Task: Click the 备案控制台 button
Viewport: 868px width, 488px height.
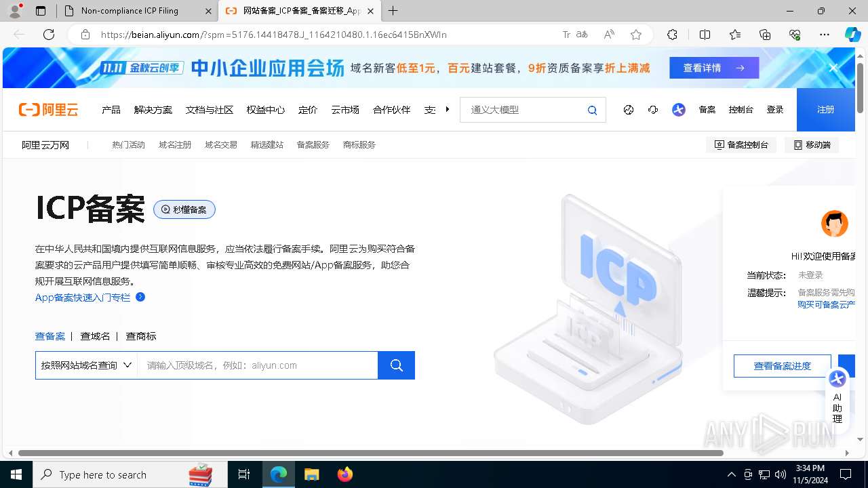Action: (x=741, y=145)
